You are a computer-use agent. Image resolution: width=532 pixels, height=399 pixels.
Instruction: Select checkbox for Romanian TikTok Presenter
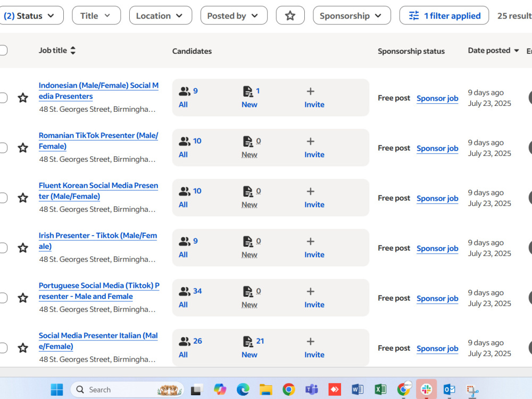[3, 147]
